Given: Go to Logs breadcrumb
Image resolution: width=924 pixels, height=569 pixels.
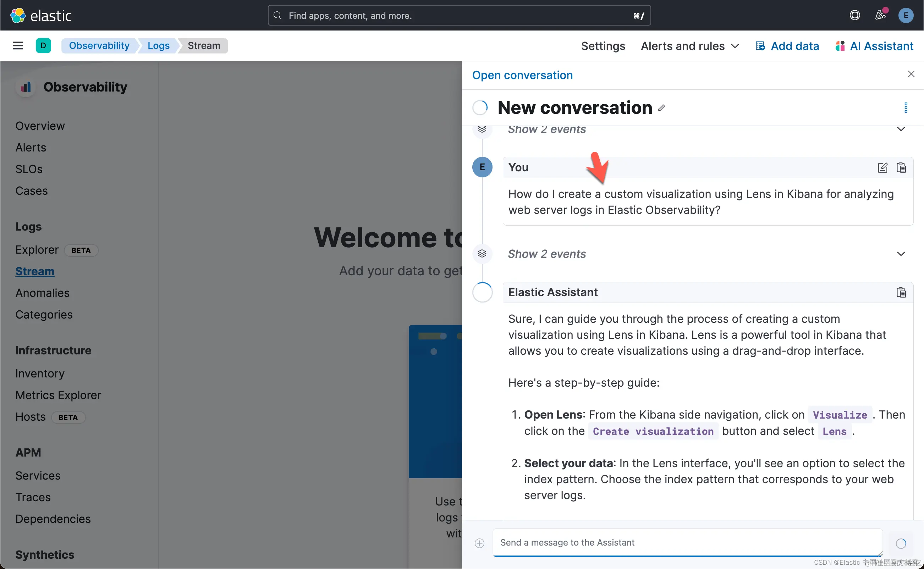Looking at the screenshot, I should click(159, 45).
